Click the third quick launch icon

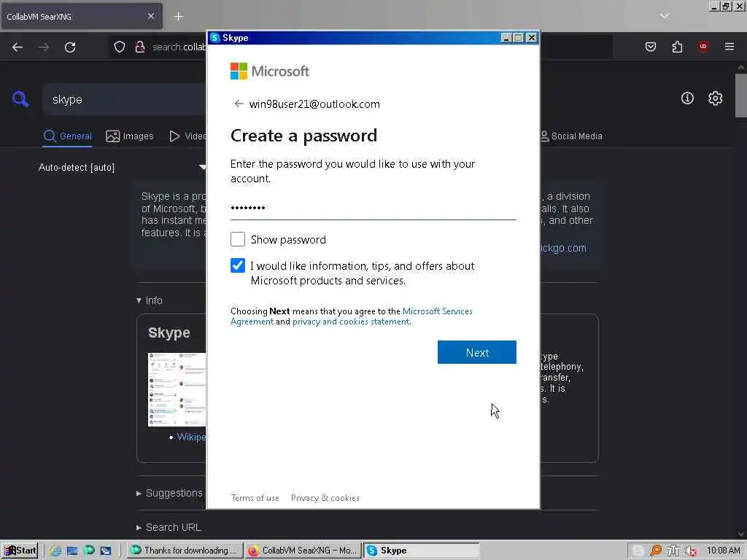click(89, 550)
